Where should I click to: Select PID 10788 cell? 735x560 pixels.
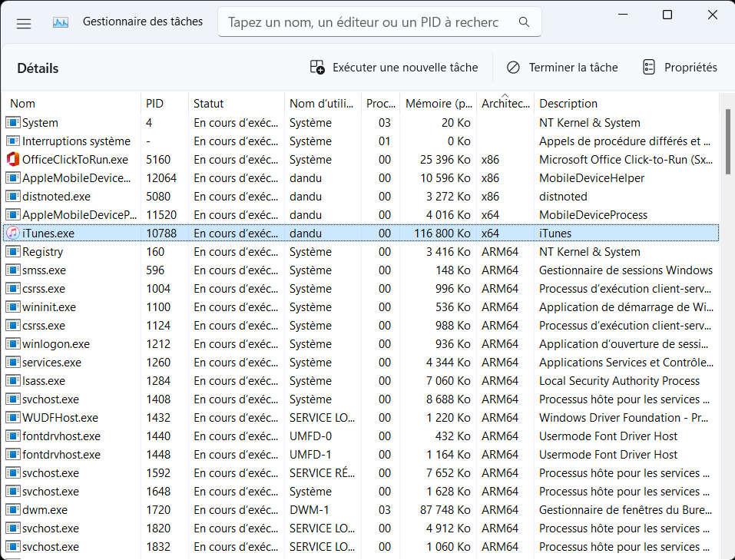(161, 233)
